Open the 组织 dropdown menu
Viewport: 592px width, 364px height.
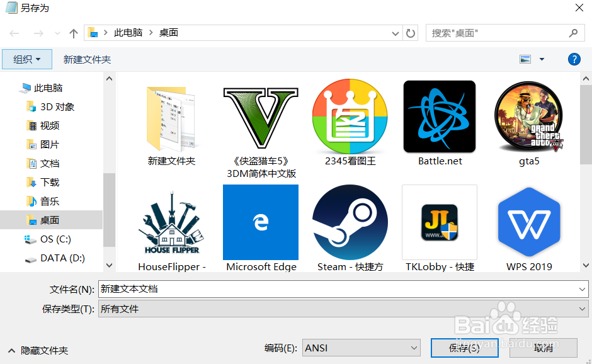tap(27, 59)
